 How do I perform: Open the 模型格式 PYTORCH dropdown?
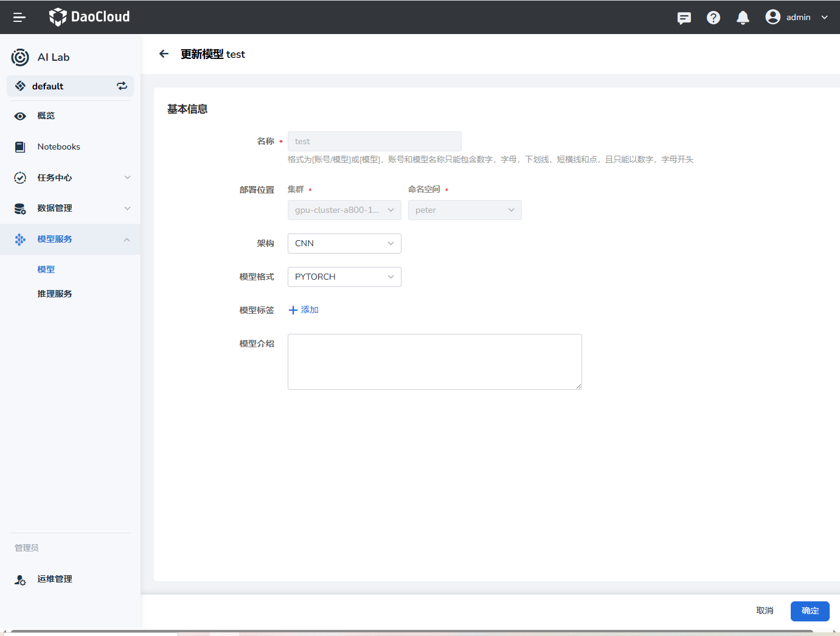pyautogui.click(x=344, y=277)
